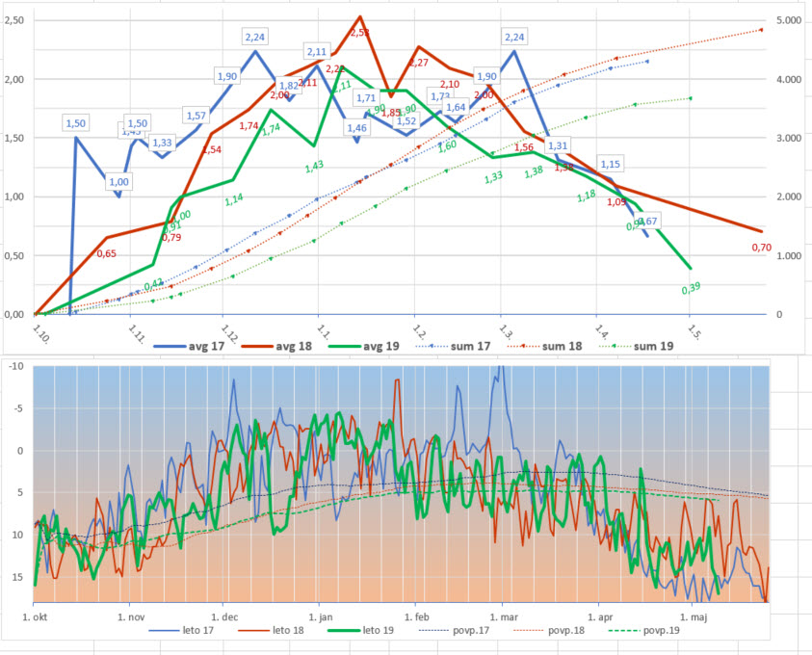The height and width of the screenshot is (655, 812).
Task: Click the 'povp.17' legend entry
Action: 454,630
